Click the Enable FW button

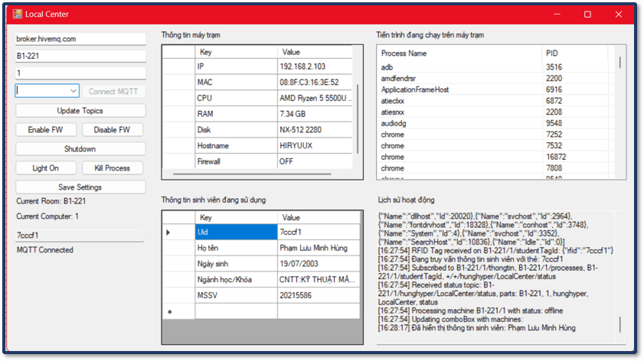(46, 129)
